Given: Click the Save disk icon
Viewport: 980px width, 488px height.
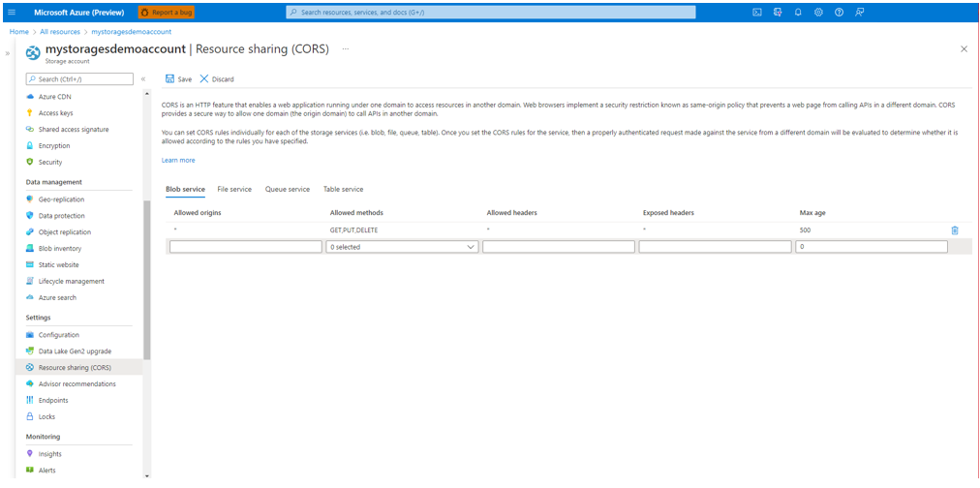Looking at the screenshot, I should [169, 79].
